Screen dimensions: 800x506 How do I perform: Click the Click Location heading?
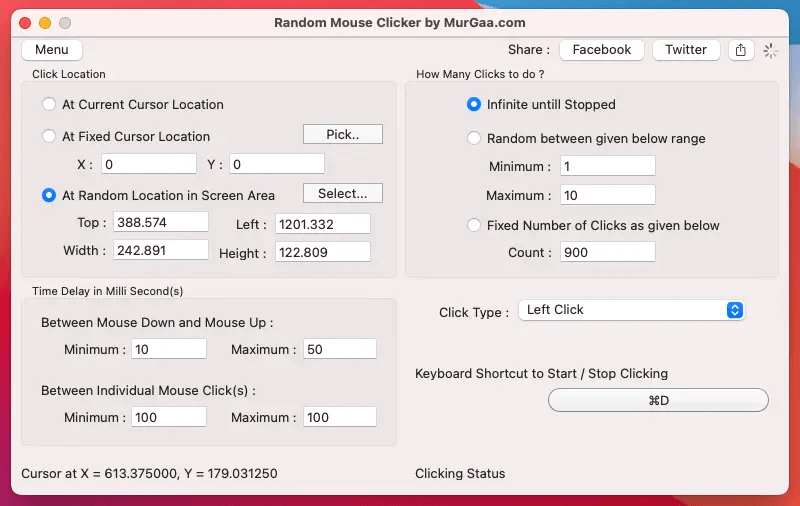pyautogui.click(x=69, y=74)
